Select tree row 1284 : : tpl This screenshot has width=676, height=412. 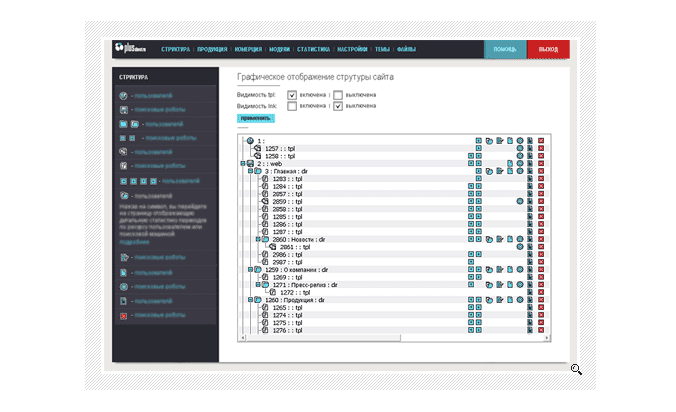[288, 186]
